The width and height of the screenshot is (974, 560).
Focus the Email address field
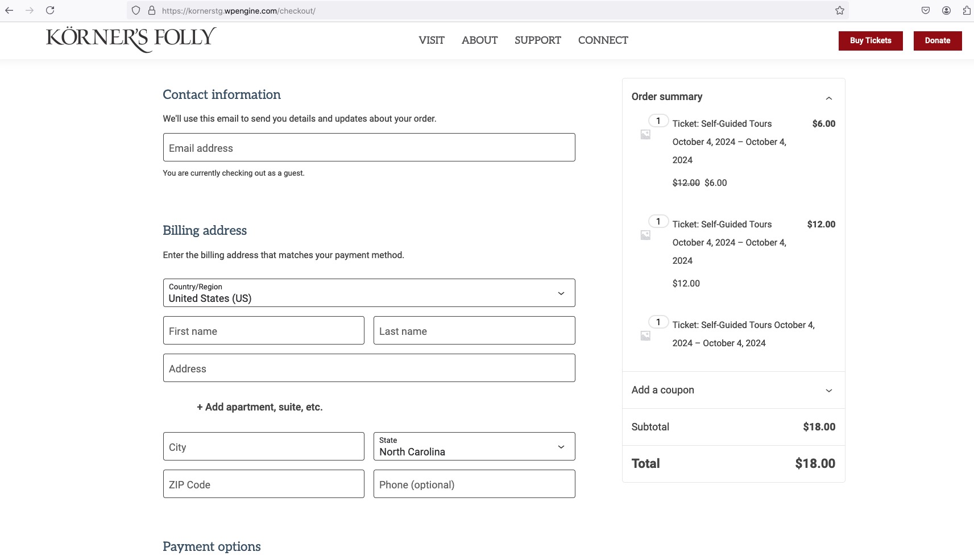click(x=369, y=147)
